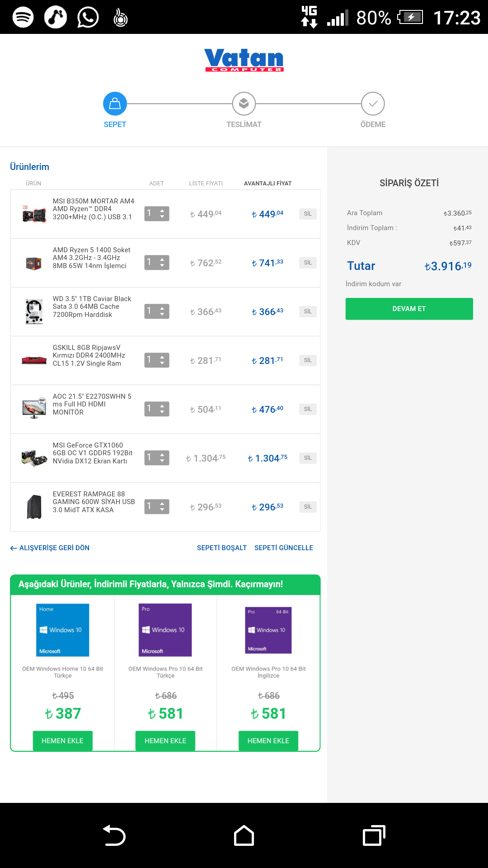
Task: Add OEM Windows Home 10 with HEMEN EKLE
Action: tap(63, 741)
